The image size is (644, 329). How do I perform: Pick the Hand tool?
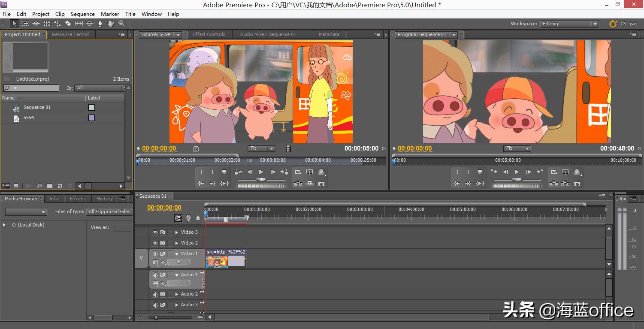tap(111, 24)
